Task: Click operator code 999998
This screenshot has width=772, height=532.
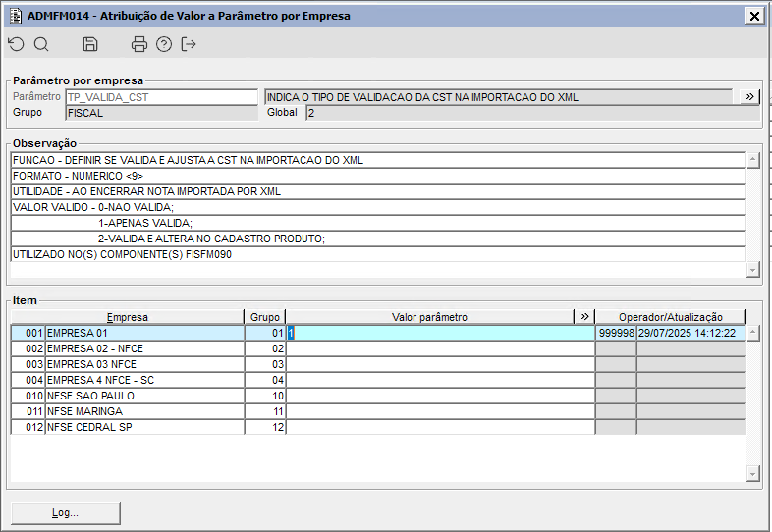Action: point(616,333)
